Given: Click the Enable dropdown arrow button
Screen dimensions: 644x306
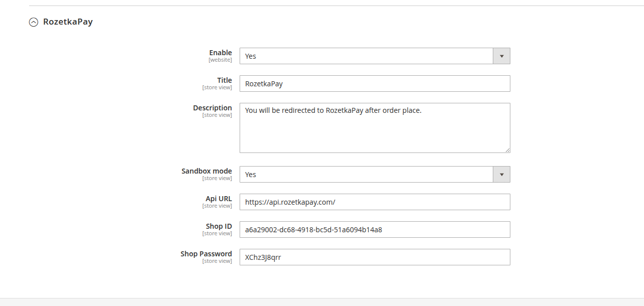Looking at the screenshot, I should tap(501, 56).
